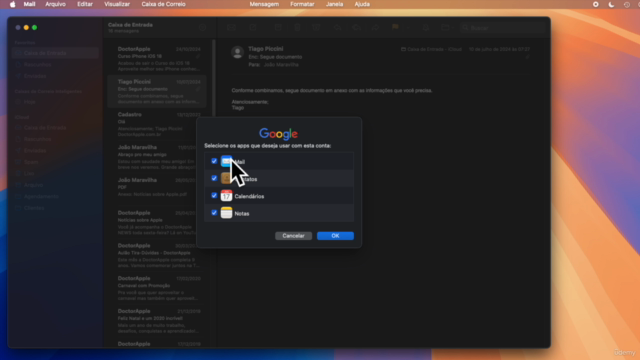Click the Mail app icon in the dialog

click(227, 161)
